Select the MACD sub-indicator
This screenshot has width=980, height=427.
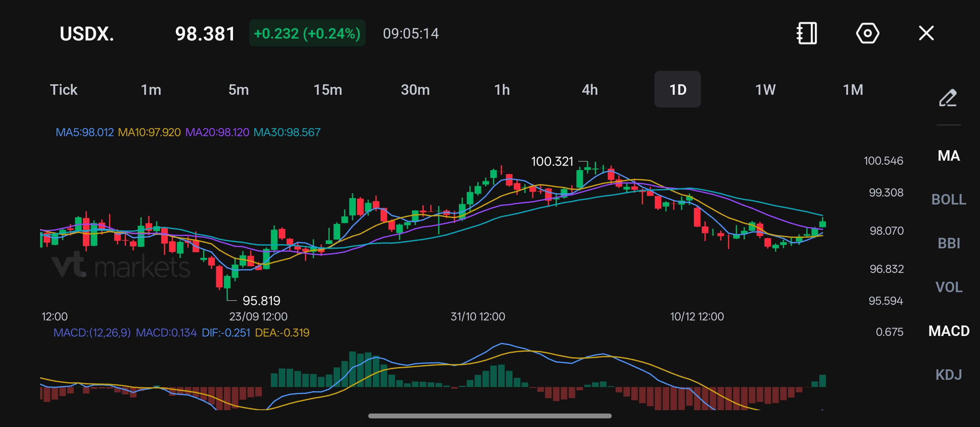pyautogui.click(x=949, y=331)
